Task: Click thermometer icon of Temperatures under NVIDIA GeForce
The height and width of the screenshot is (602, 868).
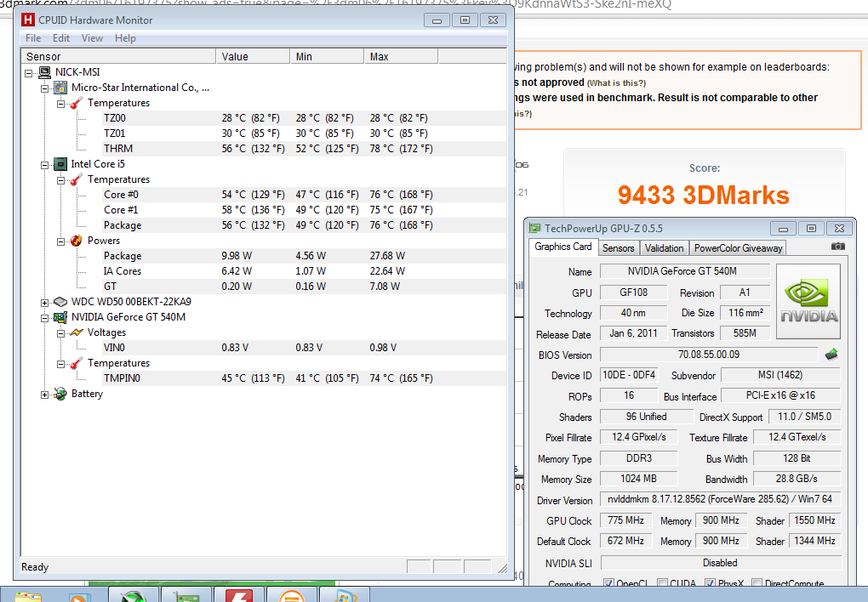Action: [x=77, y=363]
